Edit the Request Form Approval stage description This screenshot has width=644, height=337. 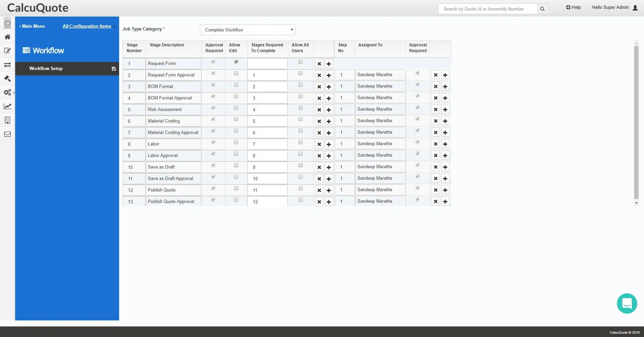click(x=173, y=75)
